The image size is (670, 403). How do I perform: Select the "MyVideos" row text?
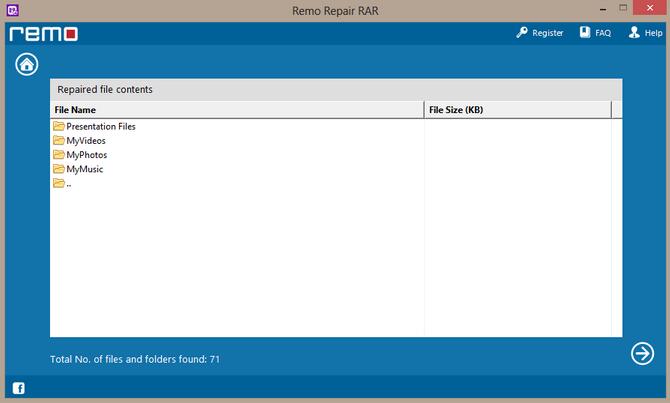86,141
